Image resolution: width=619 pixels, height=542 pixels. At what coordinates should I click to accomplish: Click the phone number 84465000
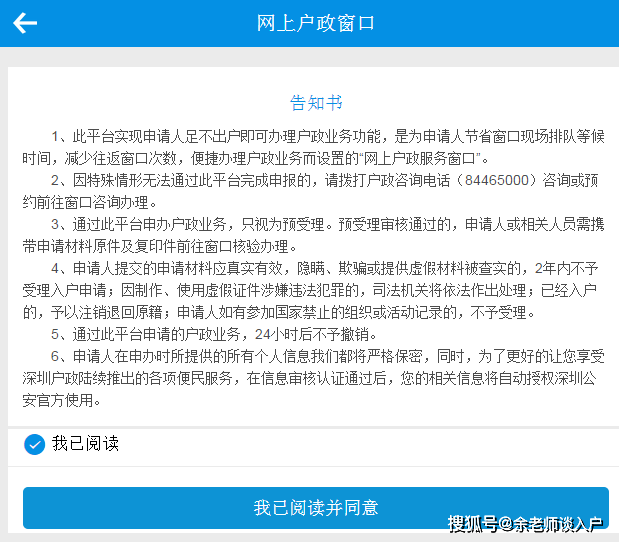[496, 180]
